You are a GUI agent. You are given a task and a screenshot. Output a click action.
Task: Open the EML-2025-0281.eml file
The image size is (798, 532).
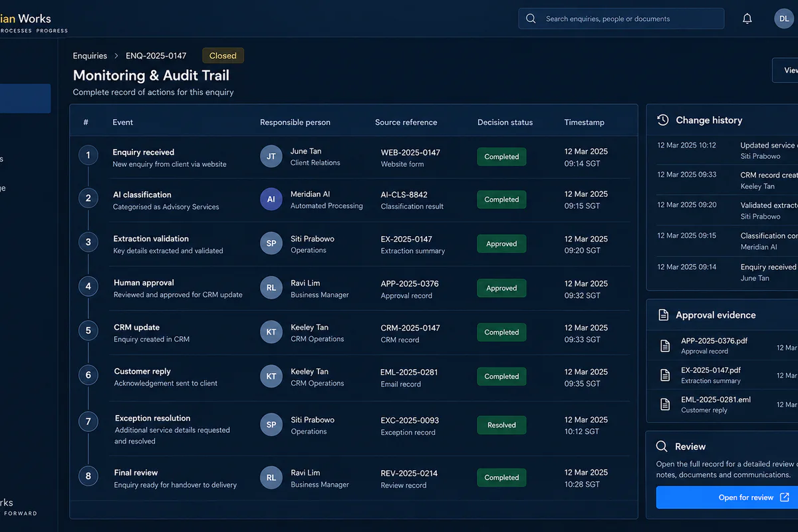(716, 400)
